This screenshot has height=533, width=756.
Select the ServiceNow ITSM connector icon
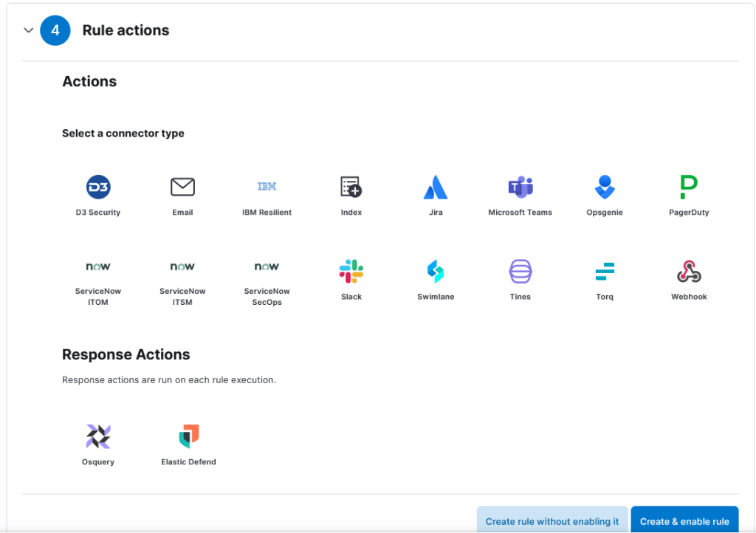183,266
